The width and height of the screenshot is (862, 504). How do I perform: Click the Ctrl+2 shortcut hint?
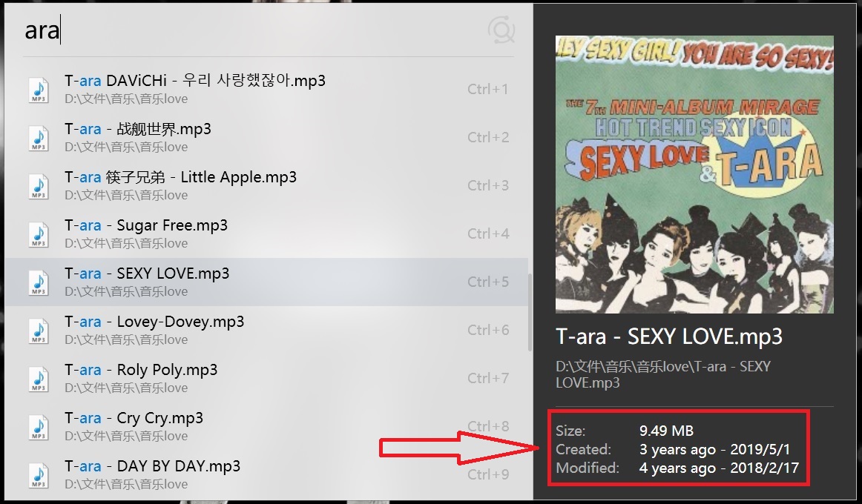488,137
